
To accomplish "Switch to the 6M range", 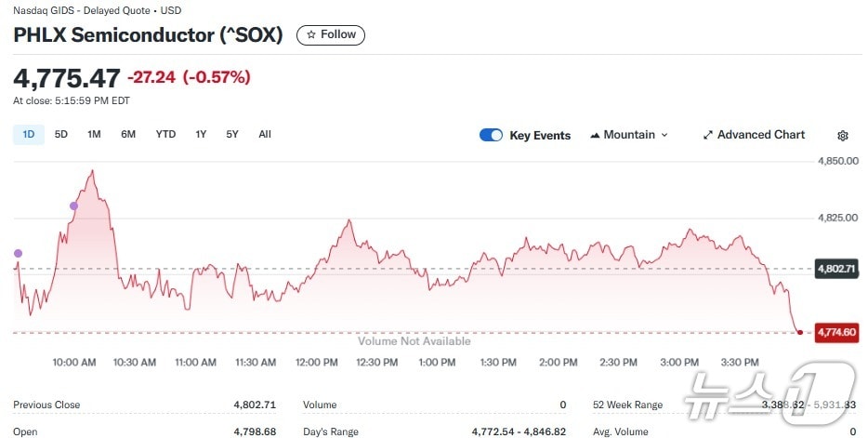I will (x=128, y=134).
